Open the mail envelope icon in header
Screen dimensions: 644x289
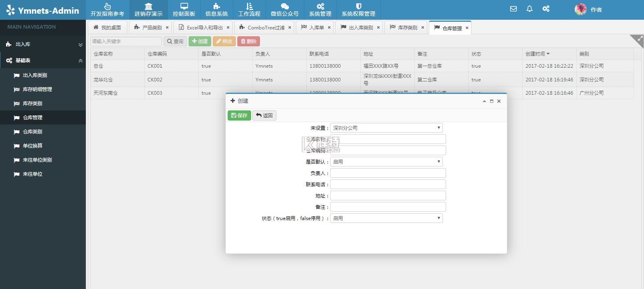[513, 9]
